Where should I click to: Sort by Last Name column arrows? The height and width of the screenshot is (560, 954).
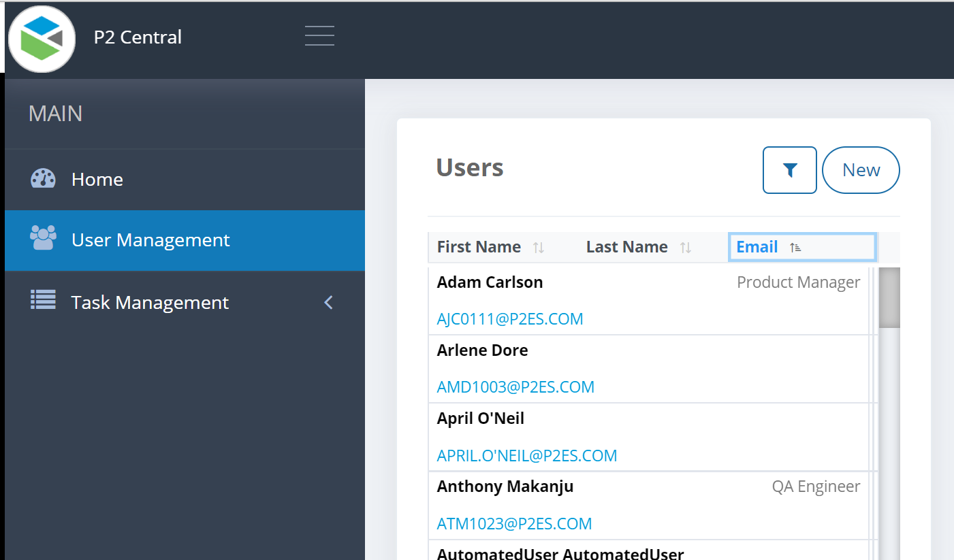(x=686, y=248)
